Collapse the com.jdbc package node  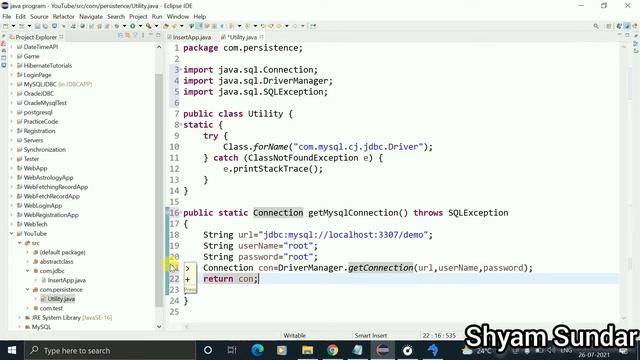click(x=28, y=271)
